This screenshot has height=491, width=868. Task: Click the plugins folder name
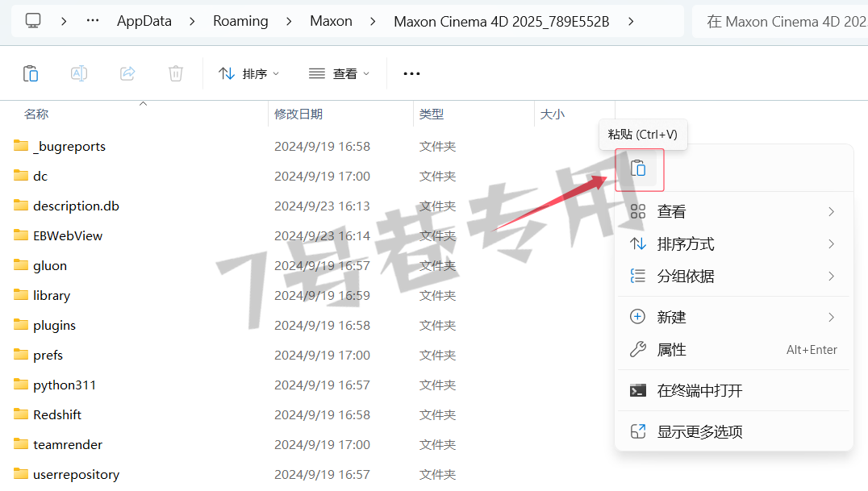[54, 326]
